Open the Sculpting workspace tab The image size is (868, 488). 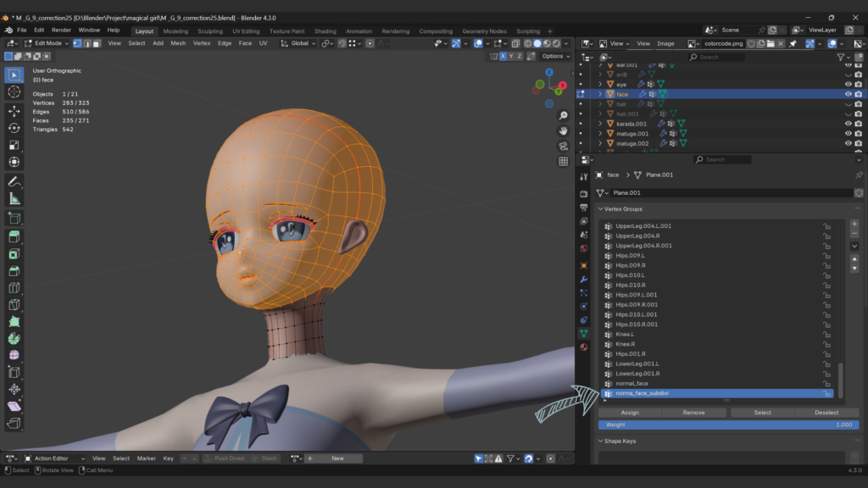[x=209, y=31]
